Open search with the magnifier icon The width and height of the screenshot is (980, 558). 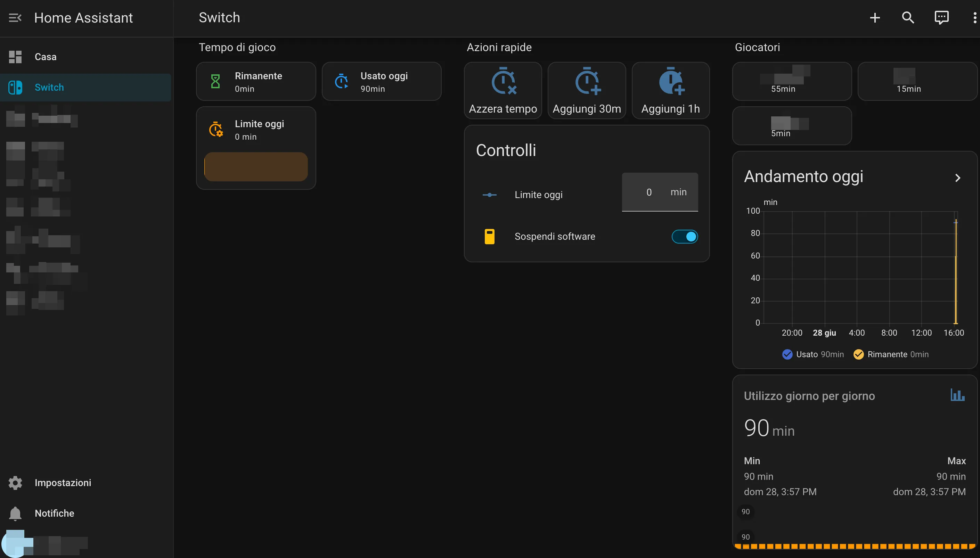point(908,18)
